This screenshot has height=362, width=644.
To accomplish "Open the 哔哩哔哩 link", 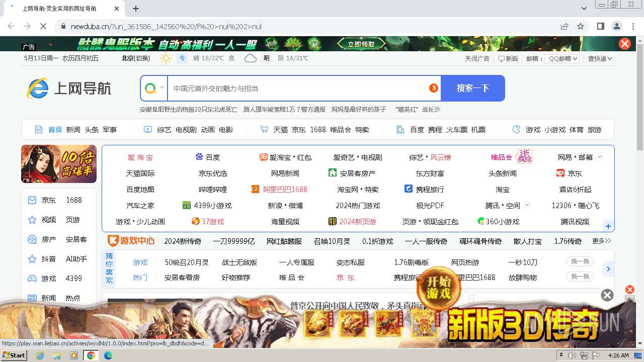I will (213, 190).
